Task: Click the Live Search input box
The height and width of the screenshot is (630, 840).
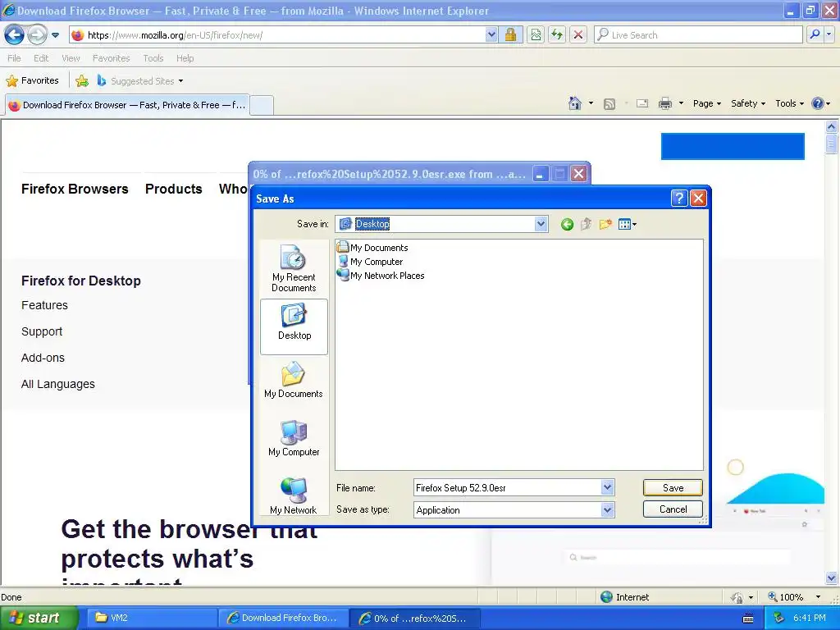Action: (x=698, y=35)
